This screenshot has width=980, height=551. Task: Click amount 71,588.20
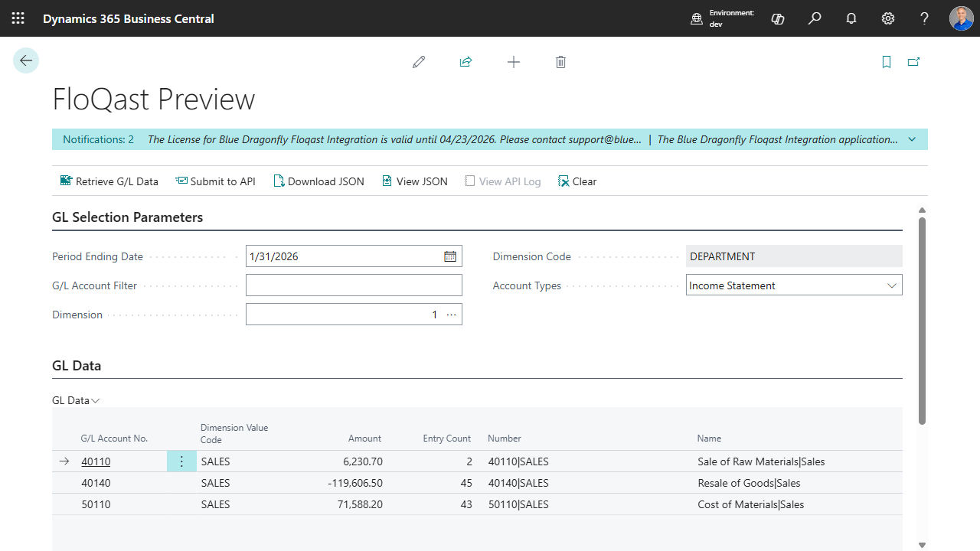360,504
